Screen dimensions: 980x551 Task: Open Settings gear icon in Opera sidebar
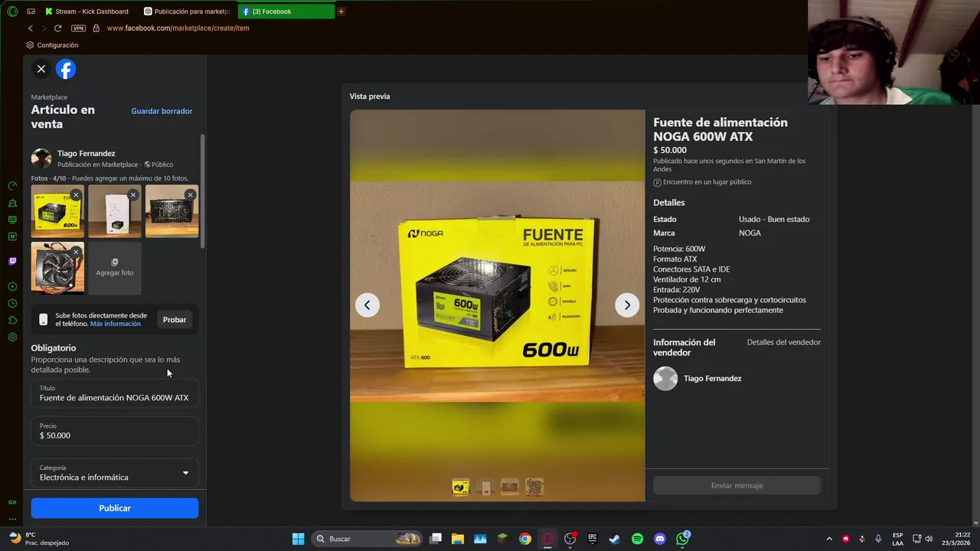tap(12, 337)
